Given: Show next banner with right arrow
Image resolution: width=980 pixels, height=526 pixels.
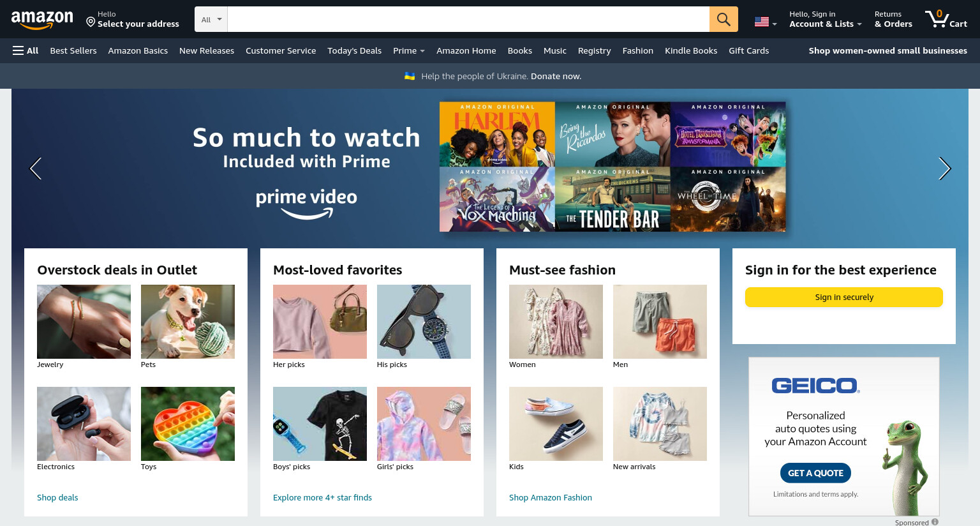Looking at the screenshot, I should tap(945, 169).
